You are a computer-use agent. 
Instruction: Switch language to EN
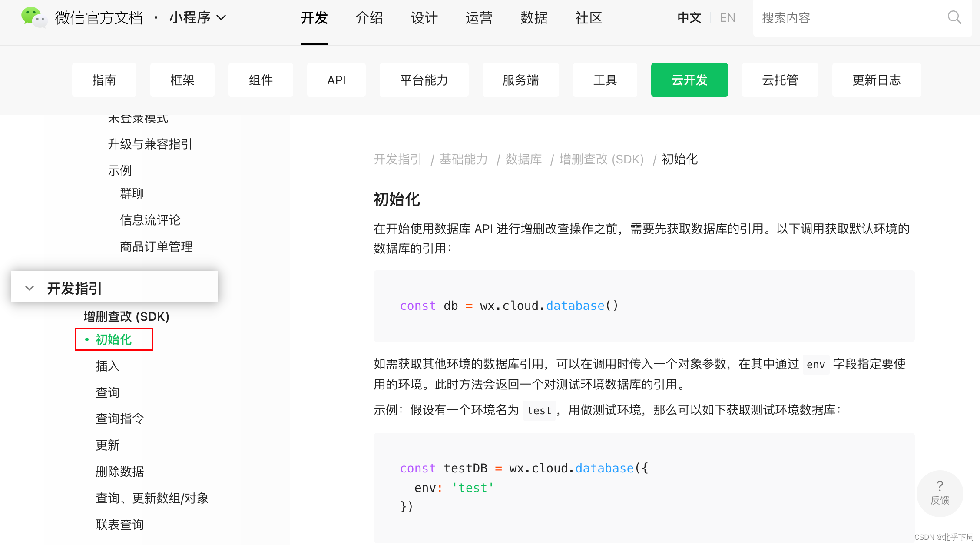click(x=727, y=18)
